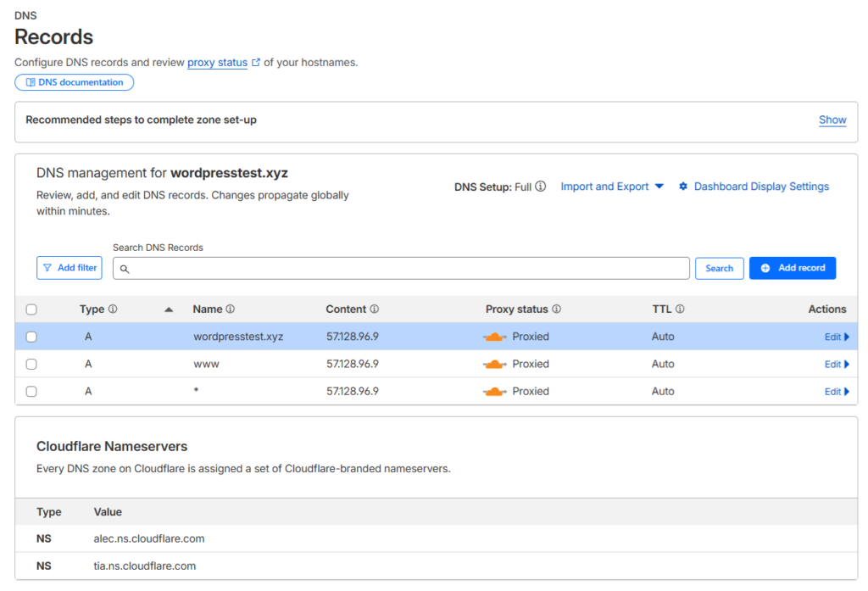The height and width of the screenshot is (591, 868).
Task: Click the Add filter button
Action: pos(70,268)
